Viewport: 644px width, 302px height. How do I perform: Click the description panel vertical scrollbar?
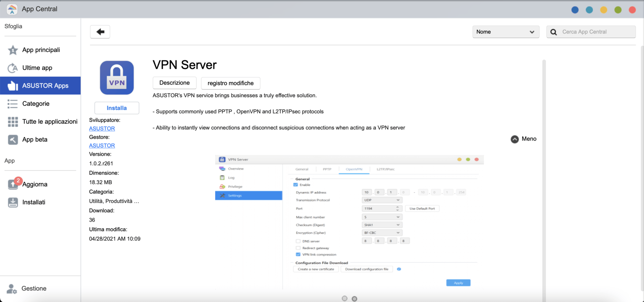[x=544, y=168]
